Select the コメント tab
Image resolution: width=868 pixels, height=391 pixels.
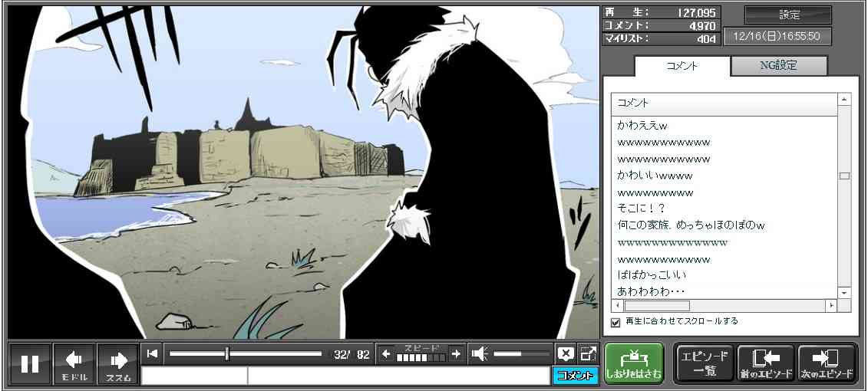click(x=682, y=66)
